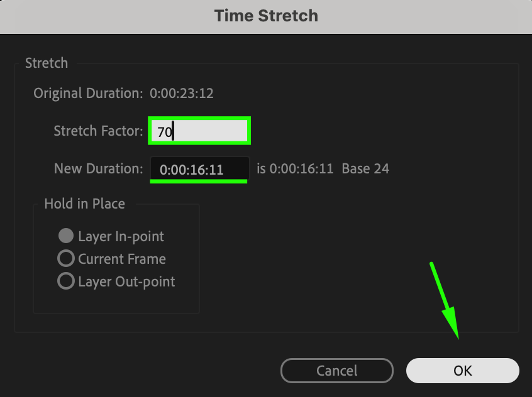Click the "Original Duration:" label
Image resolution: width=532 pixels, height=397 pixels.
(88, 94)
